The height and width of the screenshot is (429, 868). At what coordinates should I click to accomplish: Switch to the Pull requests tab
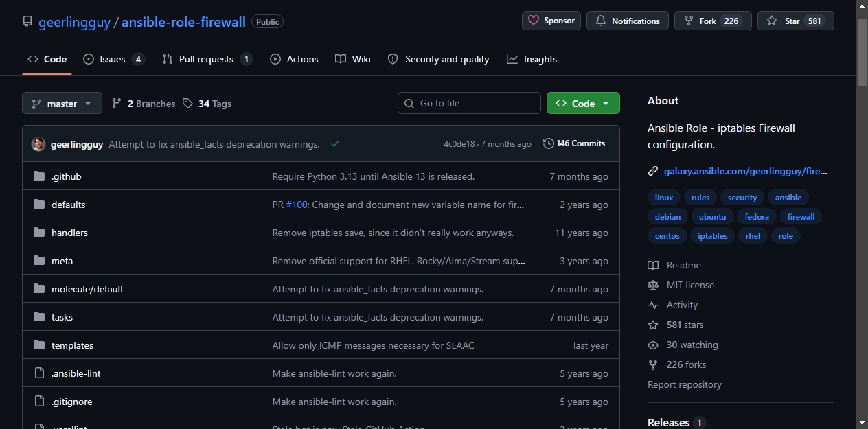207,59
